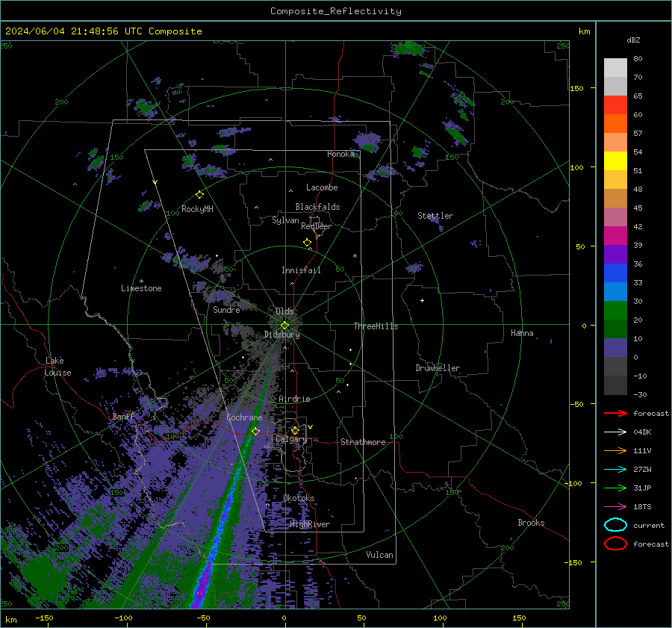672x628 pixels.
Task: Click the yellow diamond marker near RockyMH
Action: pos(199,195)
